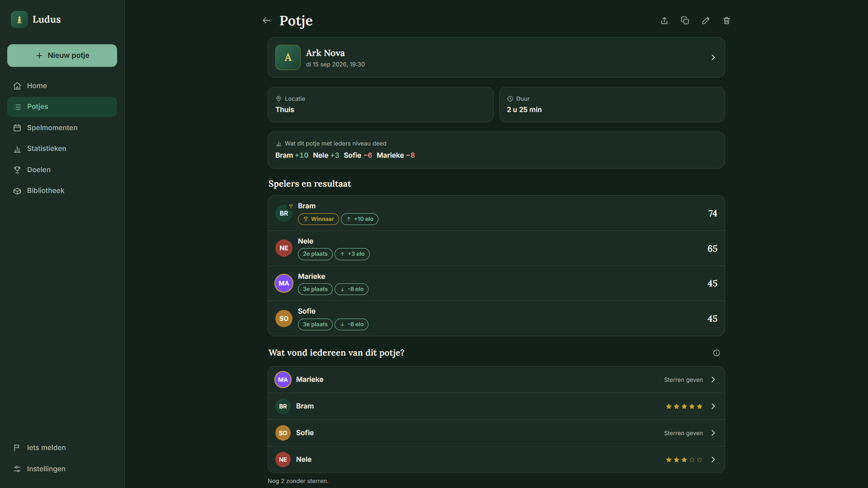Open Marieke's rating row chevron
The width and height of the screenshot is (868, 488).
tap(713, 380)
